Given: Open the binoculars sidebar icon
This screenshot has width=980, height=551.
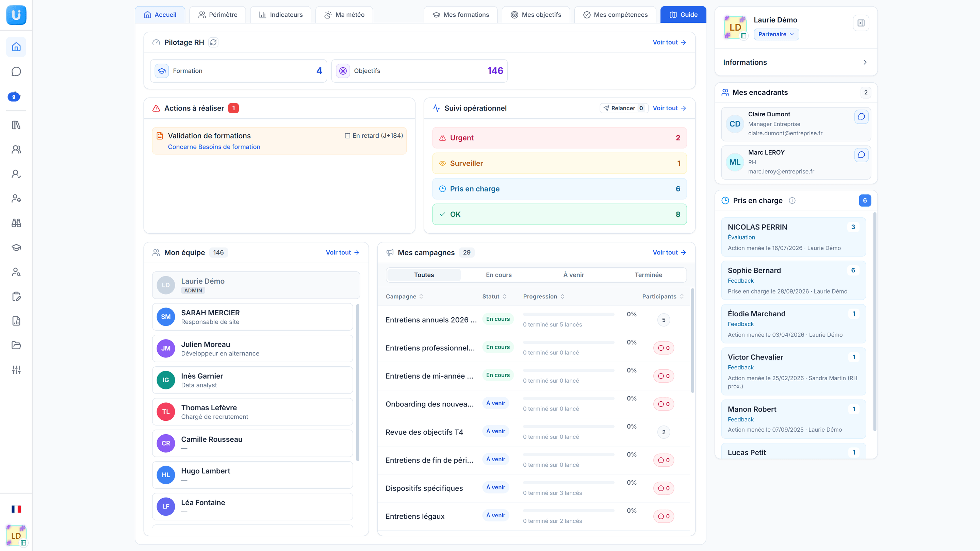Looking at the screenshot, I should pyautogui.click(x=16, y=223).
